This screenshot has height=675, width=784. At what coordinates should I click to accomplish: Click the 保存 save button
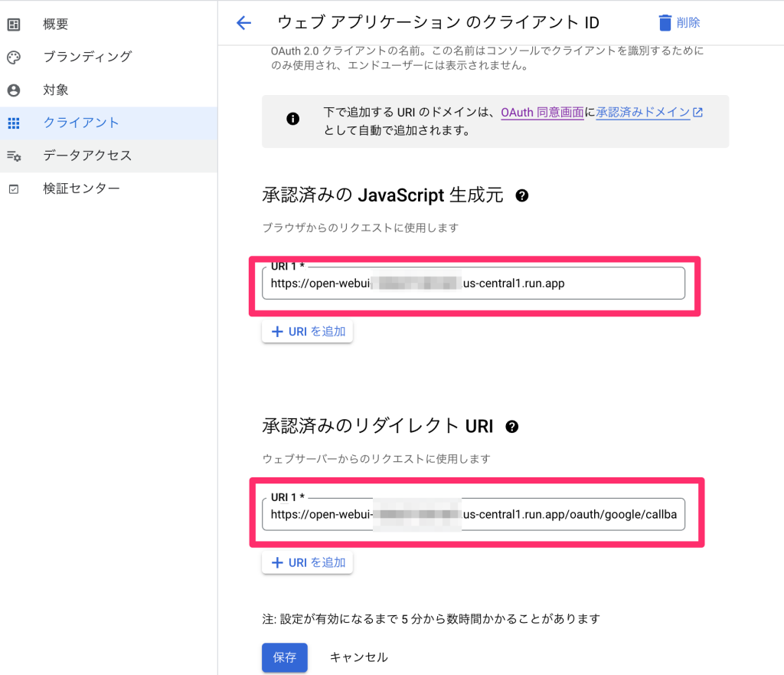285,657
